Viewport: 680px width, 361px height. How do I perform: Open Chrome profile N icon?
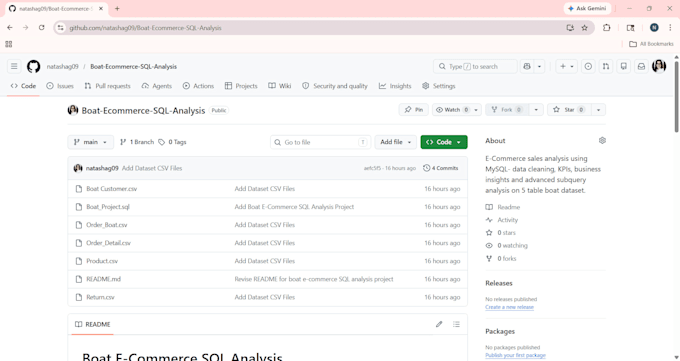click(x=654, y=28)
